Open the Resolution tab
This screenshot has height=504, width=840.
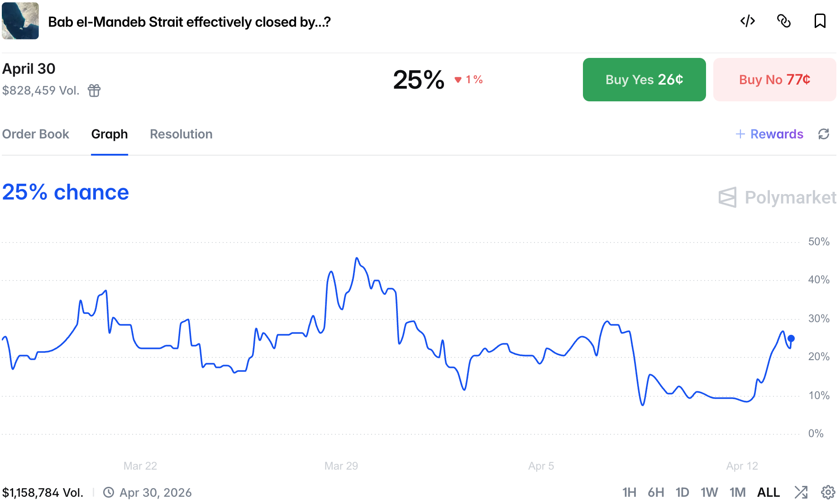pos(181,134)
